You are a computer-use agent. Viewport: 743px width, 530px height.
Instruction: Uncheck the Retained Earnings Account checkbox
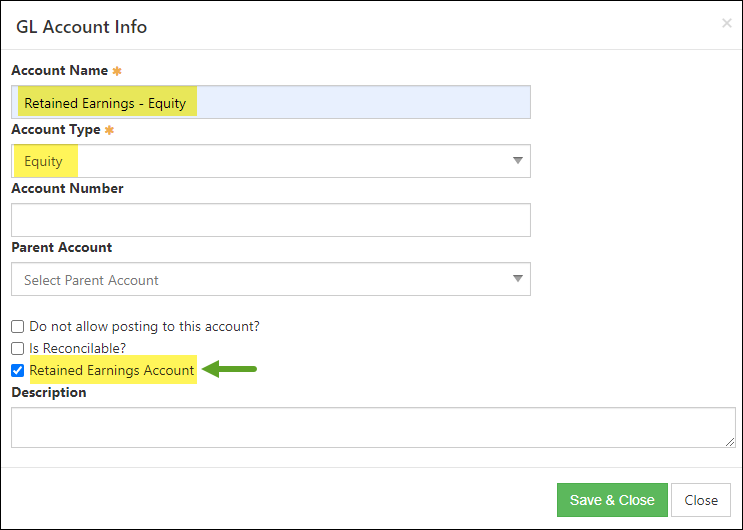click(18, 370)
